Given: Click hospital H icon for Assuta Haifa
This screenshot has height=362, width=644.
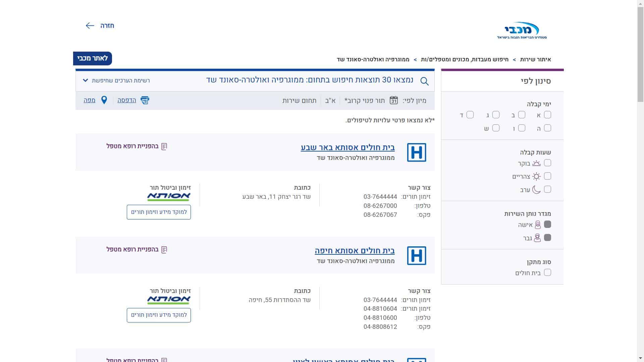Looking at the screenshot, I should 417,255.
